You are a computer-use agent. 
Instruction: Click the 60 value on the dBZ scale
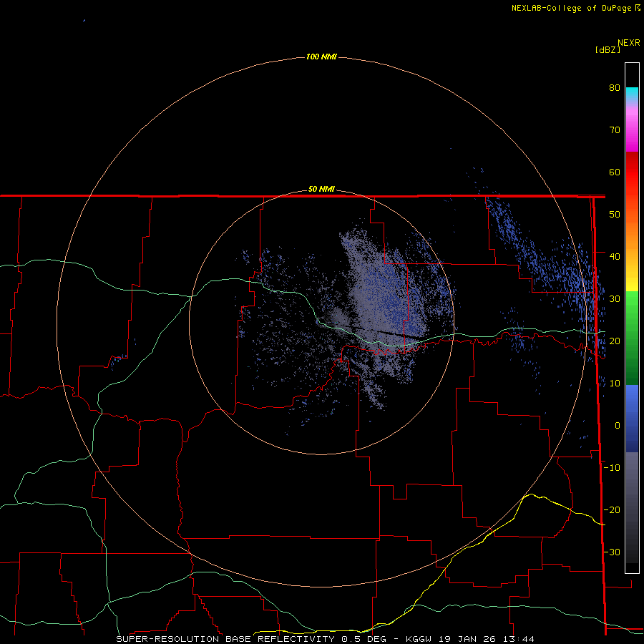615,172
